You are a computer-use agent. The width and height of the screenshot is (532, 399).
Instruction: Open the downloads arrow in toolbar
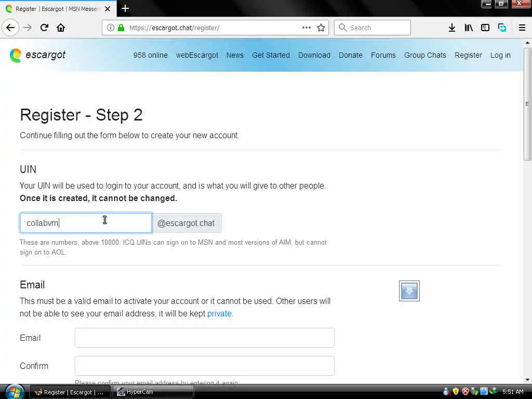[452, 28]
